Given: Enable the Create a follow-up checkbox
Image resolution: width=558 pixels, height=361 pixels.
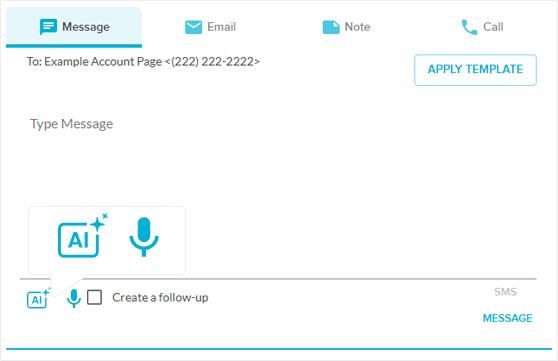Looking at the screenshot, I should tap(95, 297).
